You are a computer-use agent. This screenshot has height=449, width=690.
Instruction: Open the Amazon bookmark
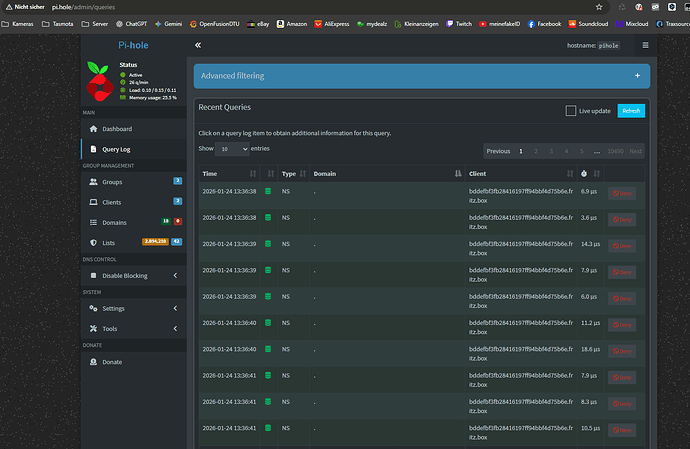tap(292, 24)
